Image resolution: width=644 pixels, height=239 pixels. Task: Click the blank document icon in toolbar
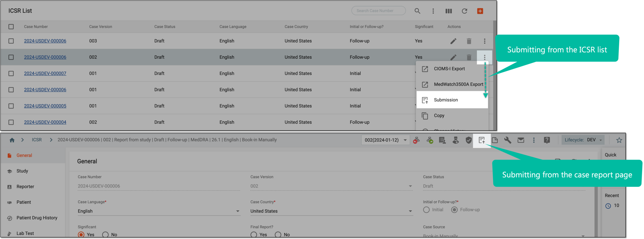point(495,140)
